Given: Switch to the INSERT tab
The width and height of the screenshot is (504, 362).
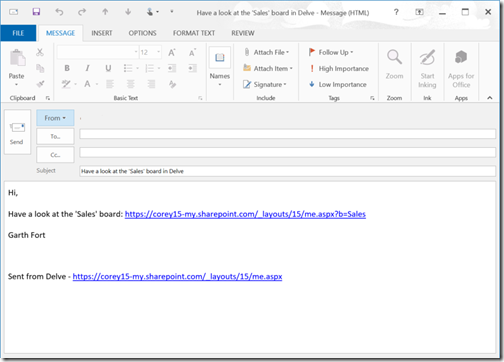Looking at the screenshot, I should [x=102, y=33].
